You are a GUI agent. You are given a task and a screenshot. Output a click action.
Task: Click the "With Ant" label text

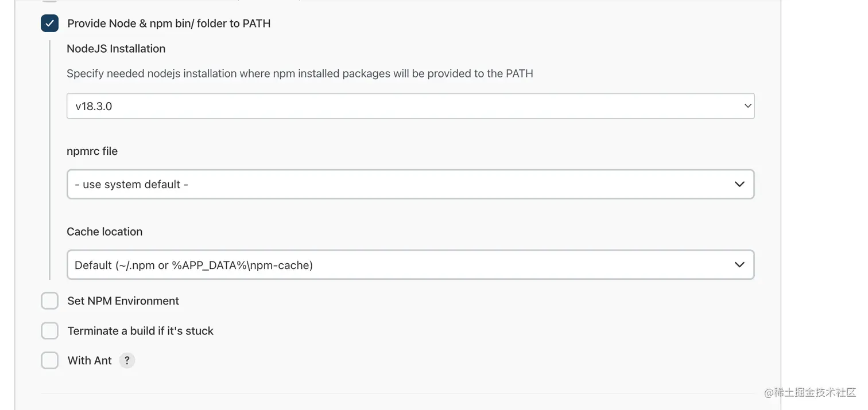90,361
